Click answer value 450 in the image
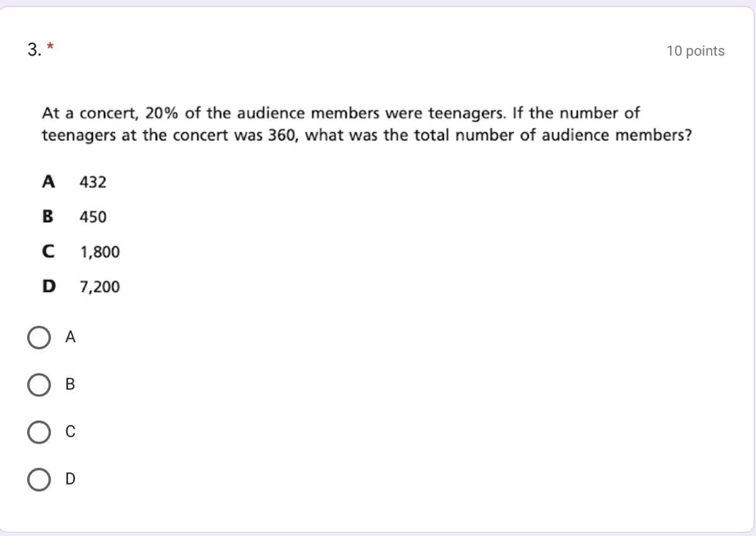This screenshot has height=536, width=756. 93,217
